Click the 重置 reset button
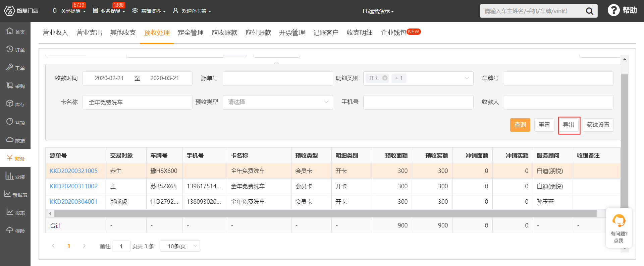Viewport: 644px width, 266px height. (544, 125)
